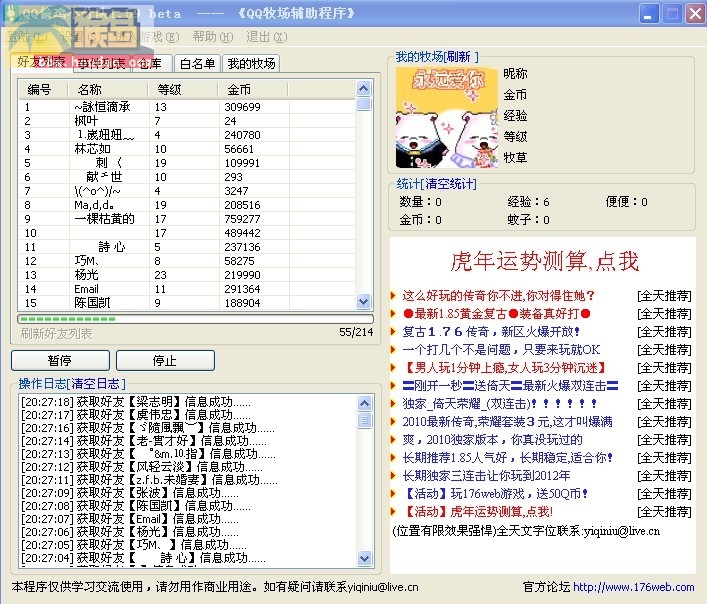707x604 pixels.
Task: Select friend row 林芯如
Action: 187,149
